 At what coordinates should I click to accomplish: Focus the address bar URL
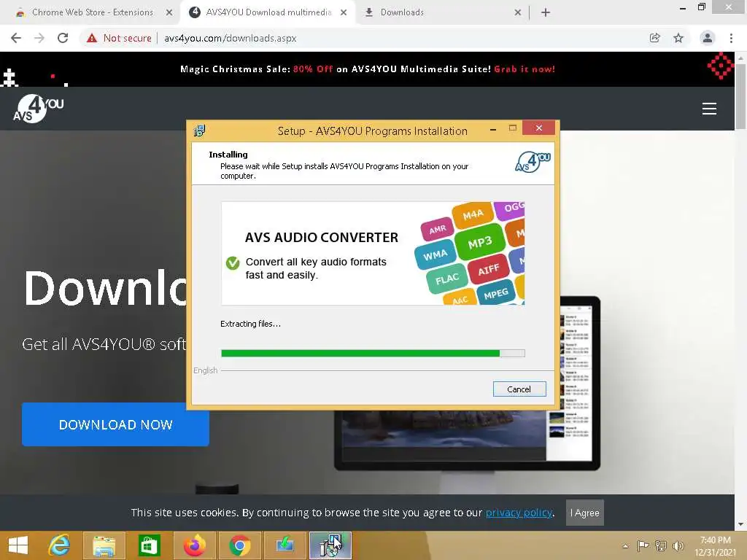click(231, 38)
